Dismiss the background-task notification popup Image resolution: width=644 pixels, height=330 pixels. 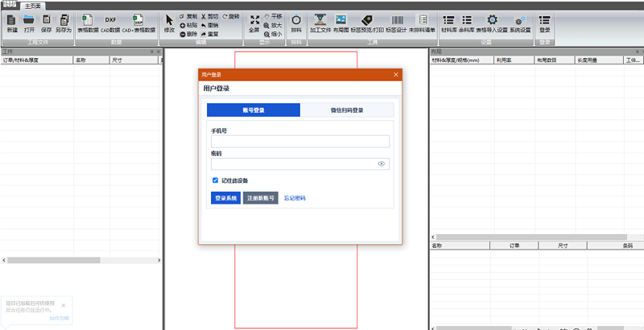64,305
